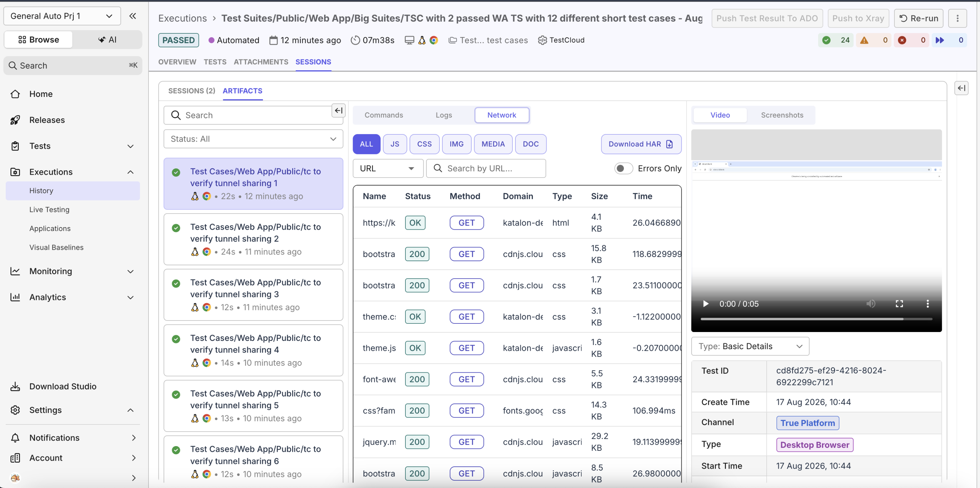
Task: Click the Search by URL input field
Action: (x=486, y=168)
